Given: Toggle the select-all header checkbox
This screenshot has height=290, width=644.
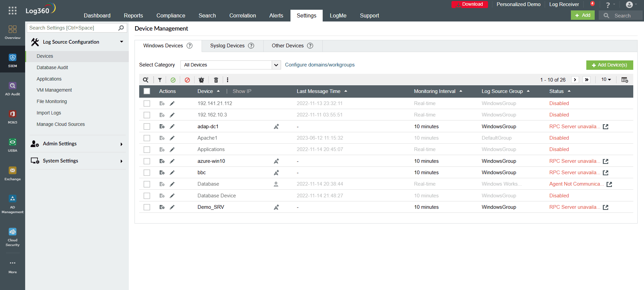Looking at the screenshot, I should click(147, 91).
